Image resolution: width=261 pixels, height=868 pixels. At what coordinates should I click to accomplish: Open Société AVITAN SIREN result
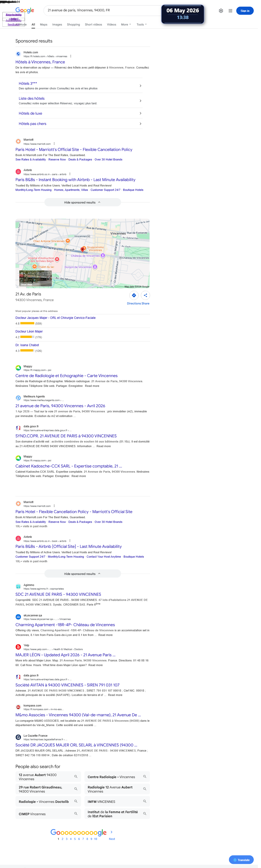point(67,685)
